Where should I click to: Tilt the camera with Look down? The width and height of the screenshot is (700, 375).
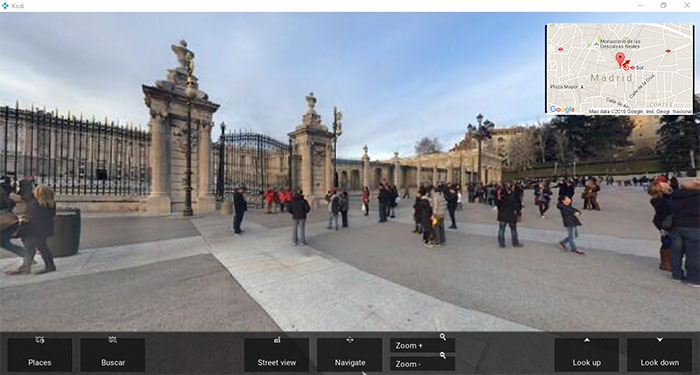(659, 354)
